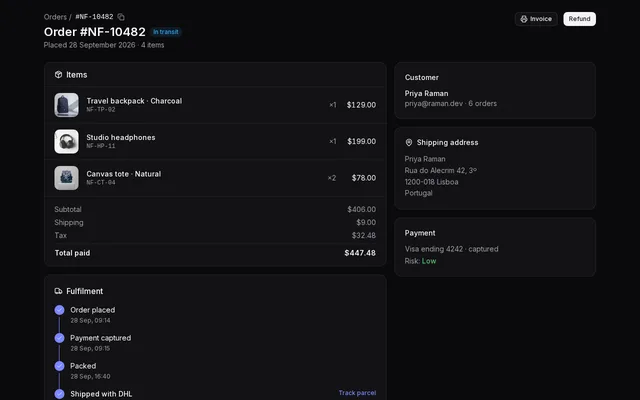The height and width of the screenshot is (400, 640).
Task: Click the ×2 quantity for Canvas tote
Action: pyautogui.click(x=332, y=178)
